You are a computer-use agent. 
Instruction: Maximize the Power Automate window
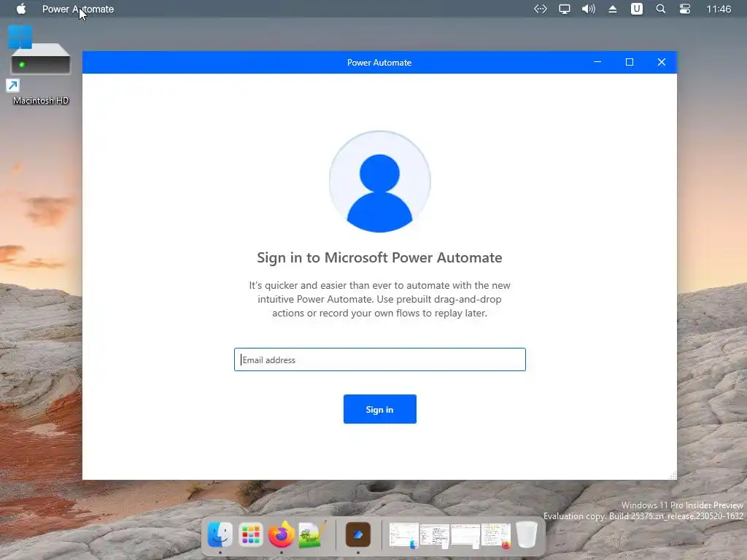click(x=630, y=62)
